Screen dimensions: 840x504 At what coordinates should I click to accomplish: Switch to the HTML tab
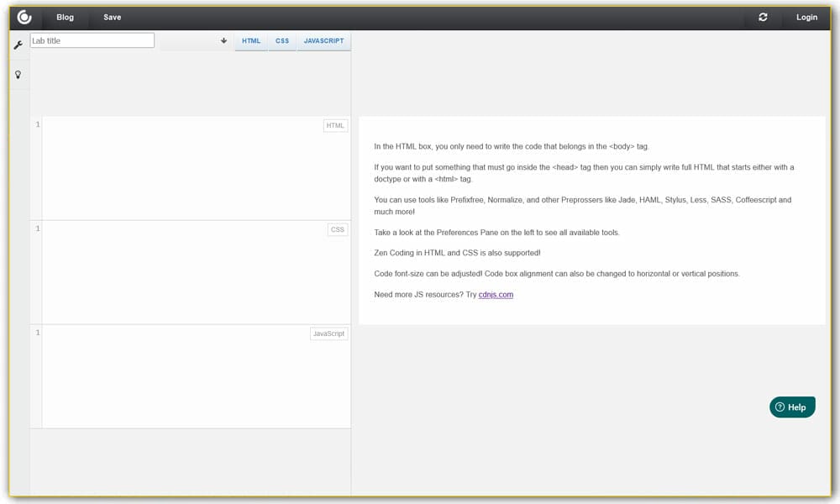click(x=251, y=40)
